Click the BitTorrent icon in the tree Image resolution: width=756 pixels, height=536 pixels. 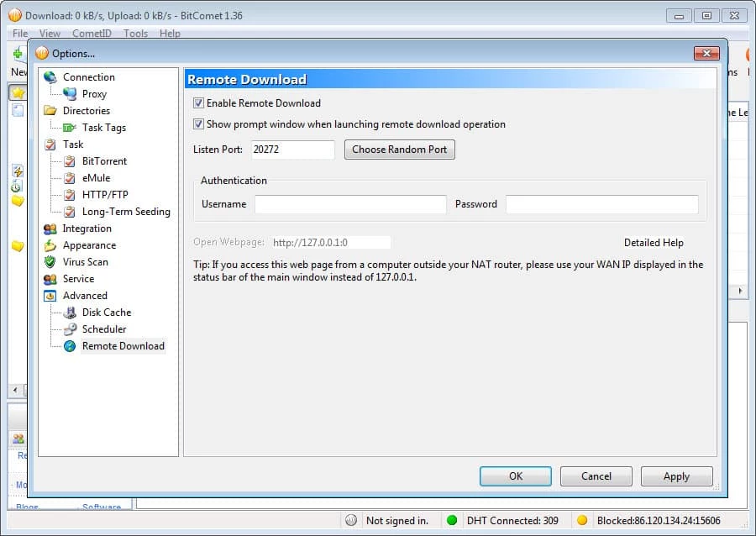(70, 161)
